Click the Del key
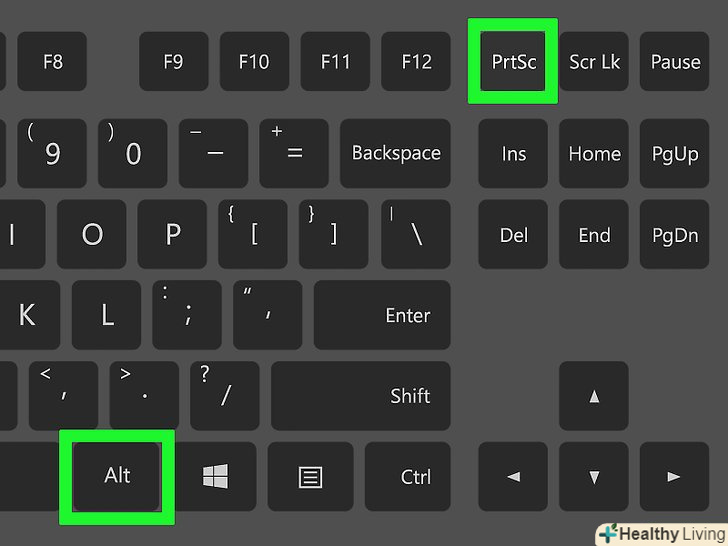 (x=513, y=234)
